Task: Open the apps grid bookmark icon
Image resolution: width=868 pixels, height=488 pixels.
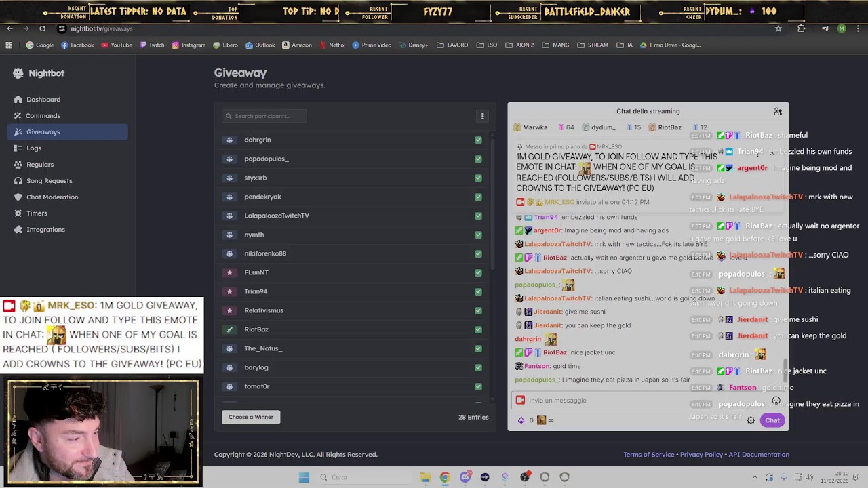Action: tap(9, 45)
